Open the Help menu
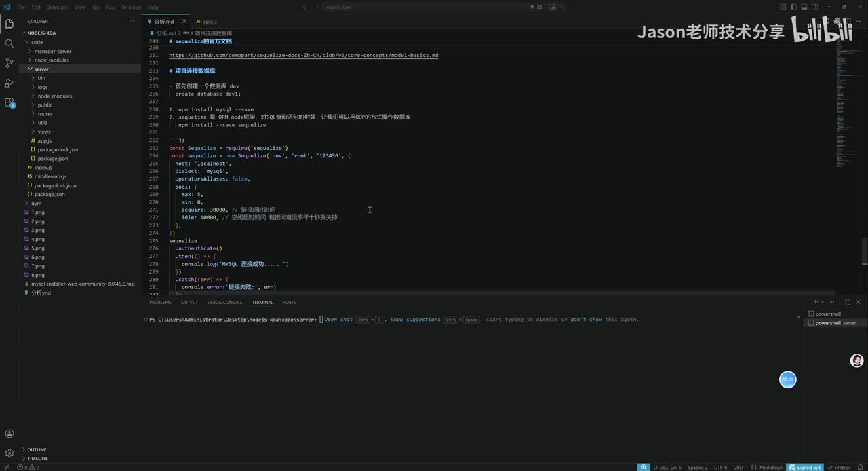868x471 pixels. (153, 7)
